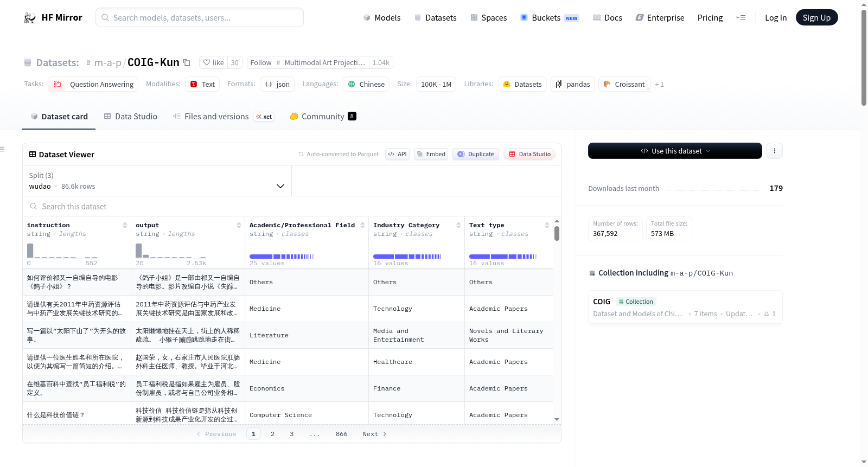Click the Sign Up button
The height and width of the screenshot is (467, 868).
click(816, 17)
